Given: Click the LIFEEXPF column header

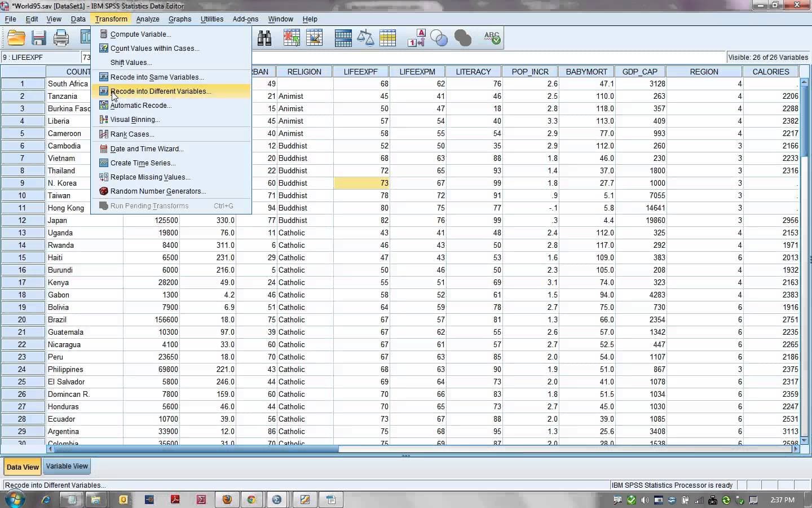Looking at the screenshot, I should (361, 72).
